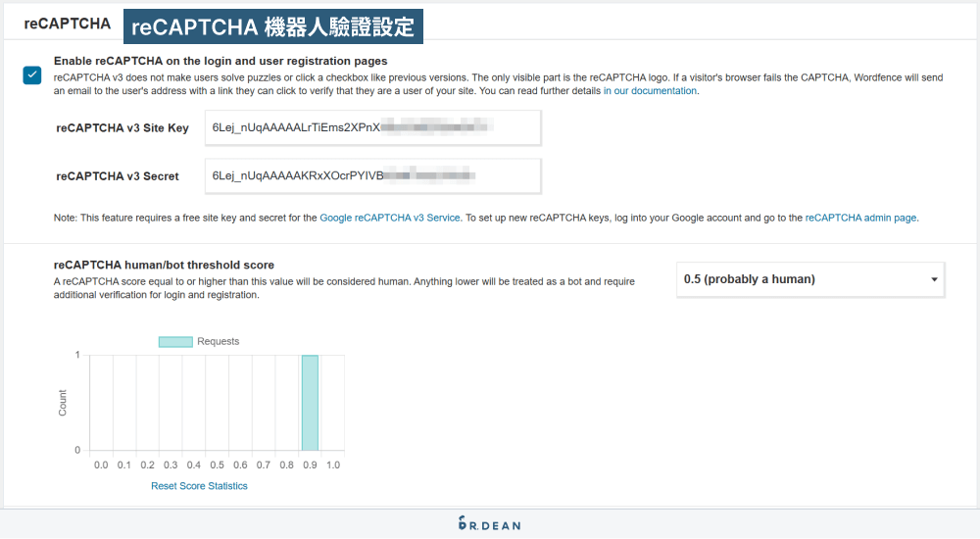The height and width of the screenshot is (539, 980).
Task: Click the 0.0 tick label on chart
Action: click(x=101, y=465)
